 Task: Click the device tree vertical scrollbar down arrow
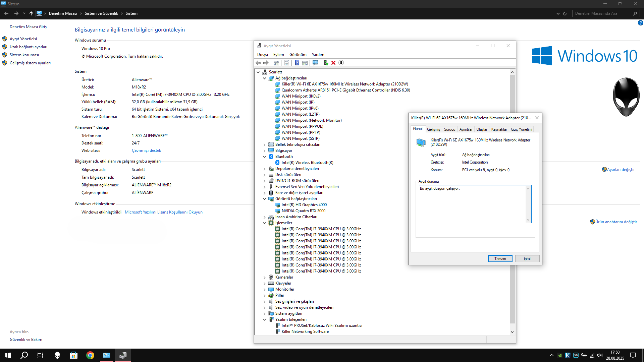pos(512,332)
